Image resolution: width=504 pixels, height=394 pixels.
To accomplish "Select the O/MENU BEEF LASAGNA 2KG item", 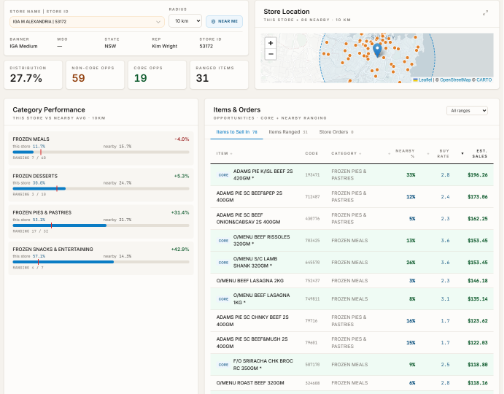I will tap(250, 281).
